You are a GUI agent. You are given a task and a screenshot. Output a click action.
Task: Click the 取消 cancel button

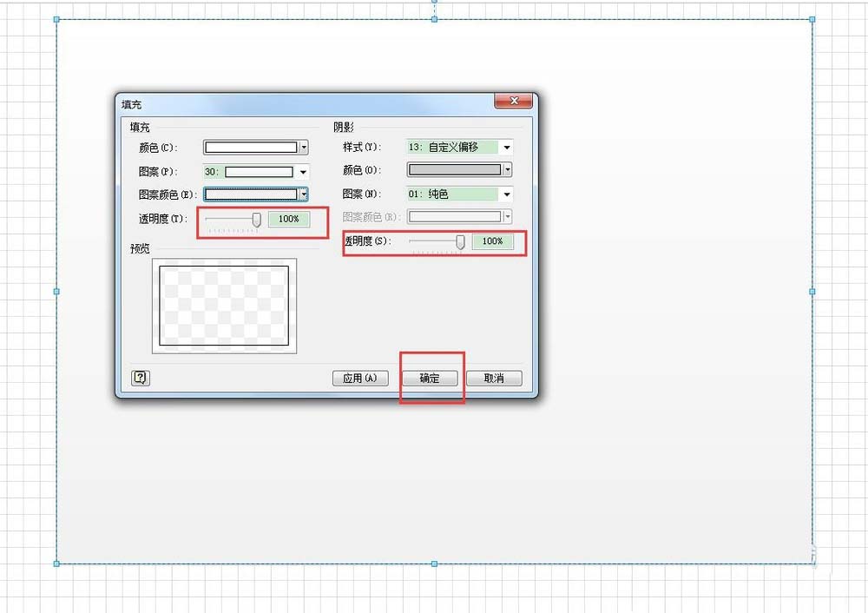click(x=493, y=378)
